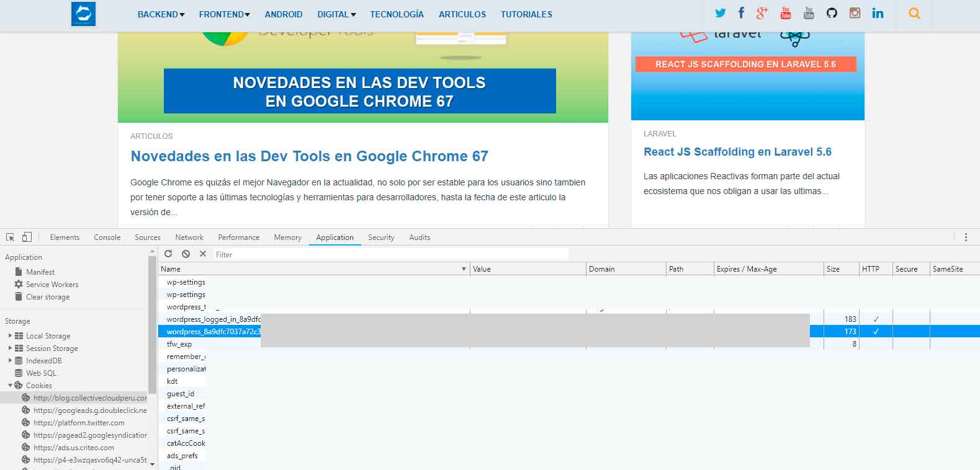Refresh the cookies table
The width and height of the screenshot is (980, 470).
[x=168, y=254]
